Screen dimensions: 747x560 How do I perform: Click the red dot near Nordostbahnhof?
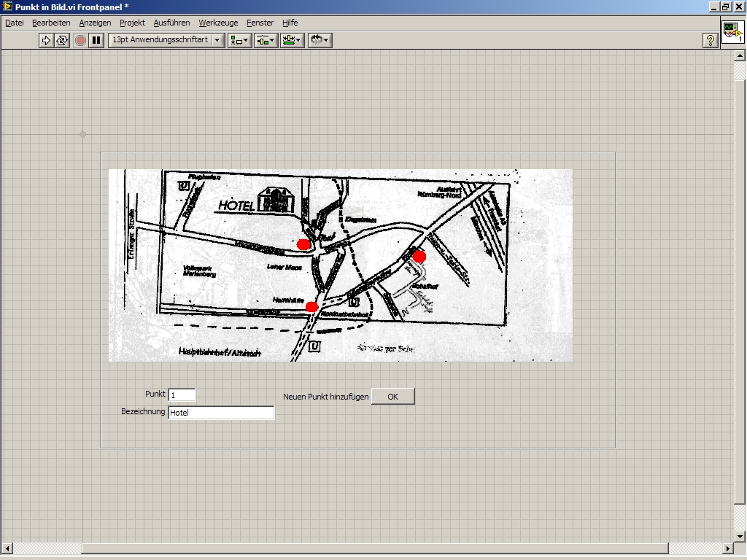(x=311, y=307)
